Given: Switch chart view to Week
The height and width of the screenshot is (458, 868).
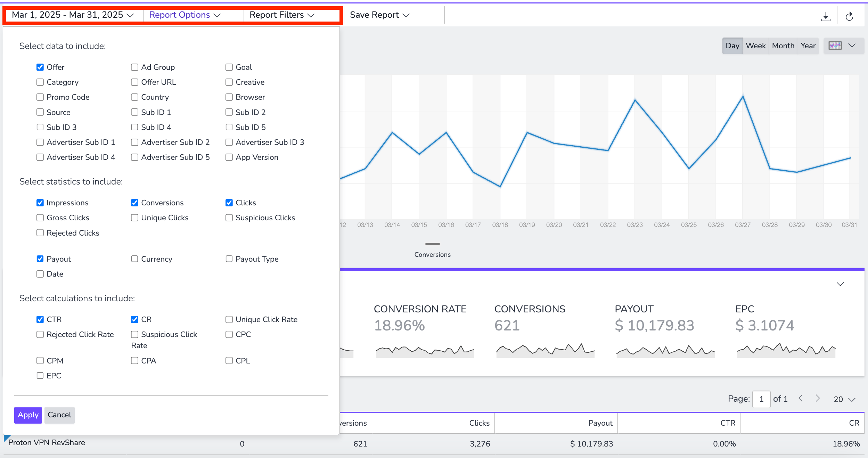Looking at the screenshot, I should point(755,46).
